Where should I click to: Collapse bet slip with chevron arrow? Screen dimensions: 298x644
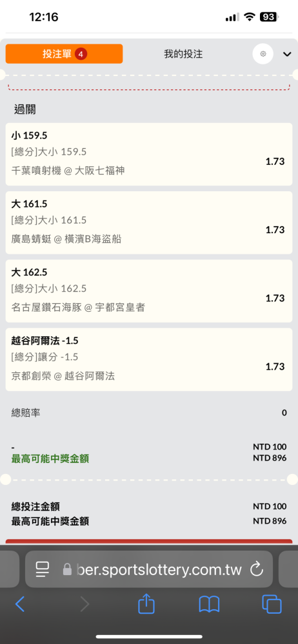click(x=287, y=54)
